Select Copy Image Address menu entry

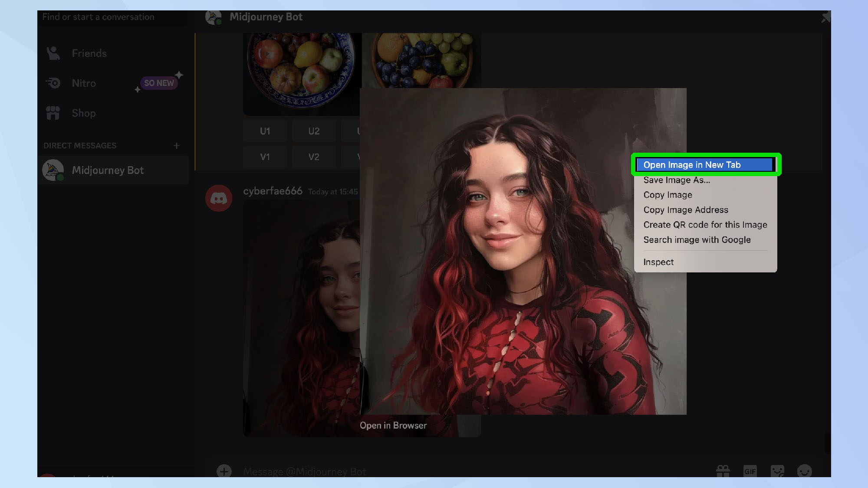click(686, 210)
